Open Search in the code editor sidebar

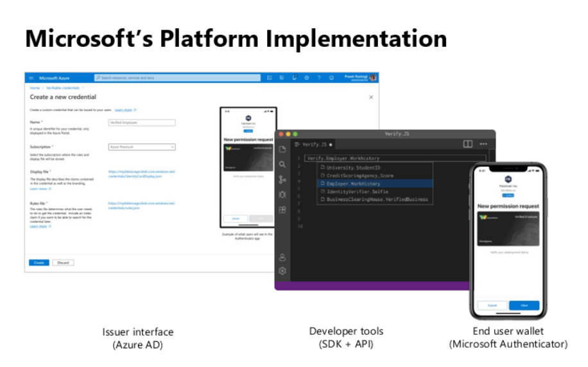point(282,165)
